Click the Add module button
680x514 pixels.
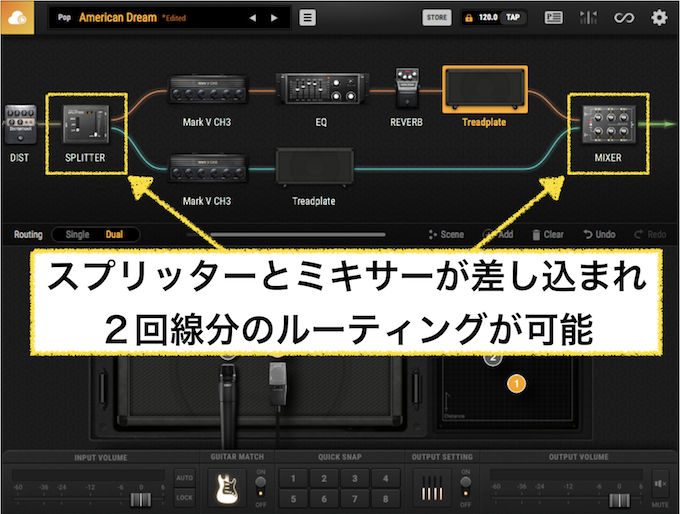click(x=498, y=234)
